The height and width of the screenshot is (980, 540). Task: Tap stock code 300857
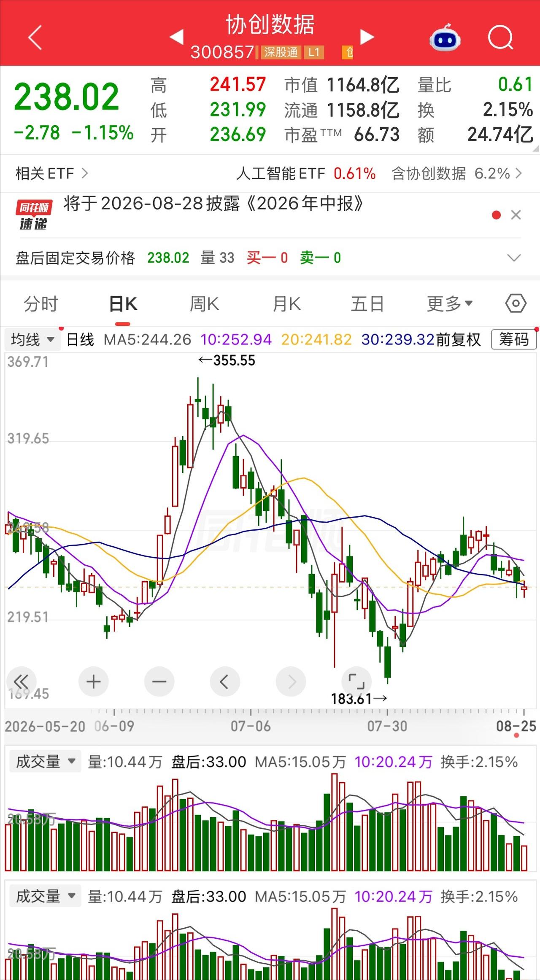(x=222, y=52)
